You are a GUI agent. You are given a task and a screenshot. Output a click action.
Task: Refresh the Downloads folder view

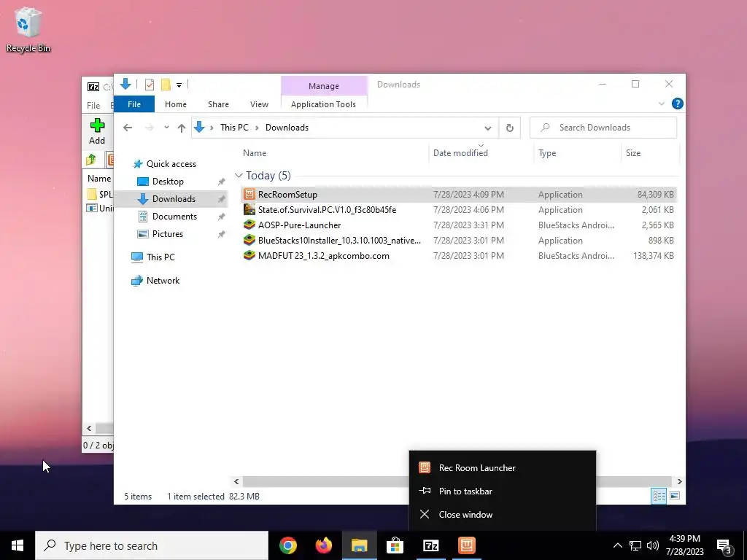(509, 128)
